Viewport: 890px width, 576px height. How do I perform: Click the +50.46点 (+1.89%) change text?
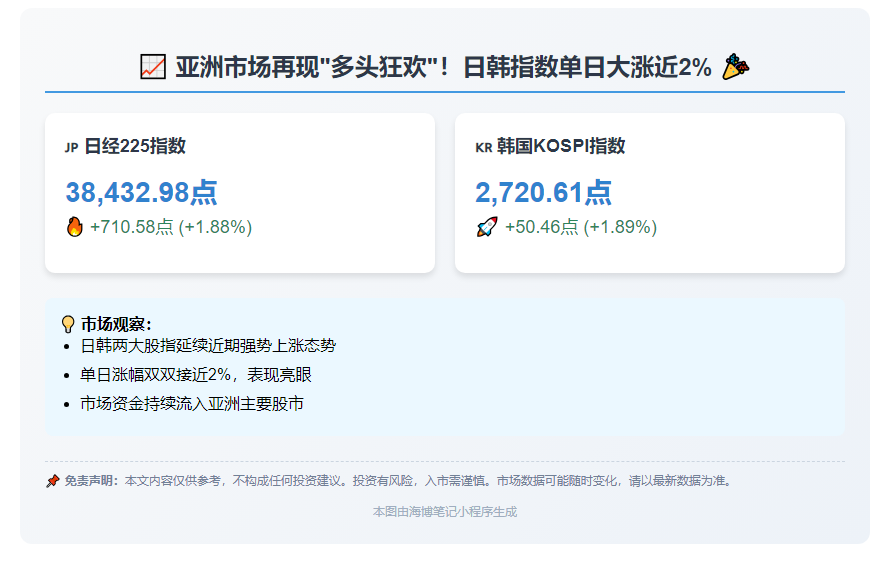coord(580,227)
